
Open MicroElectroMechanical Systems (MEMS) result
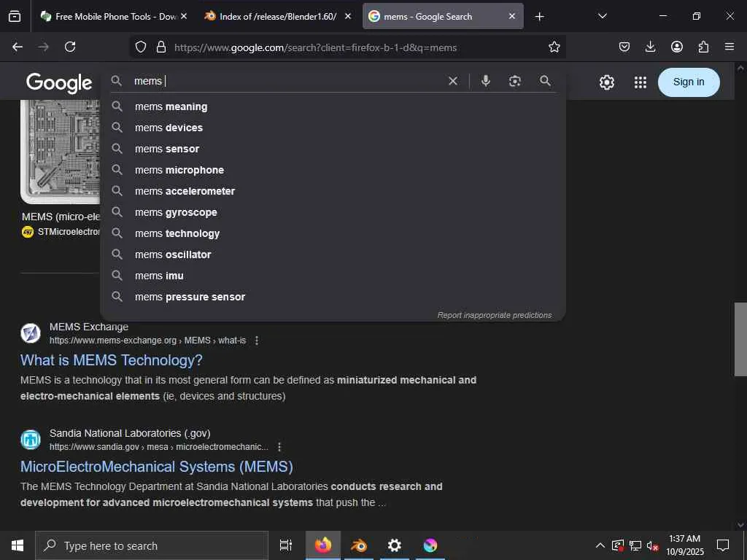pyautogui.click(x=157, y=466)
